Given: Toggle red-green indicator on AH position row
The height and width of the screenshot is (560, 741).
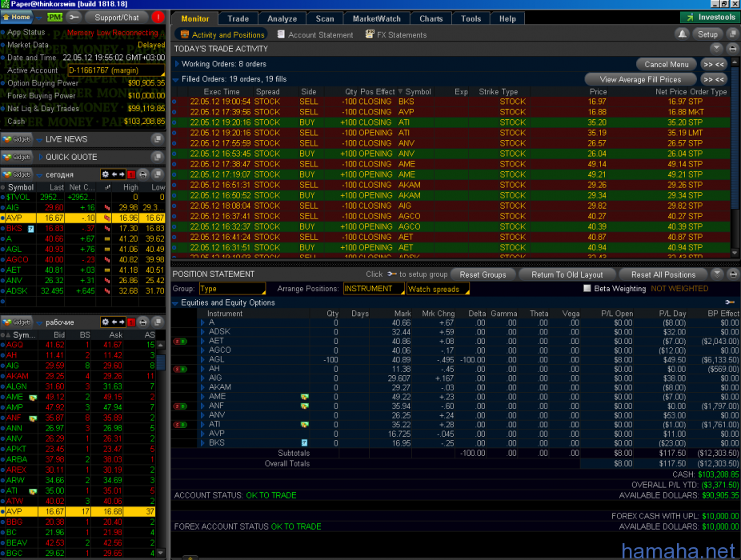Looking at the screenshot, I should tap(181, 369).
